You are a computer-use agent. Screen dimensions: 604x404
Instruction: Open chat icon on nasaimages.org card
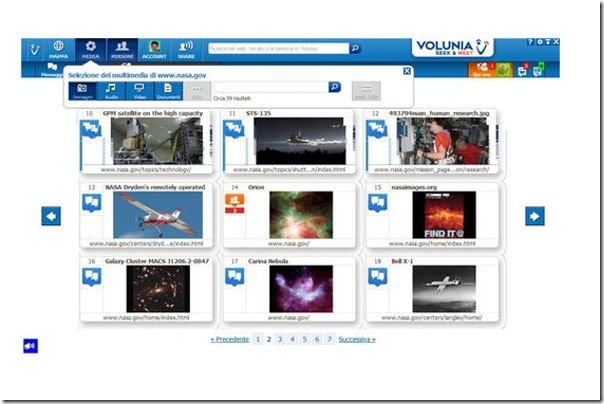pos(378,203)
